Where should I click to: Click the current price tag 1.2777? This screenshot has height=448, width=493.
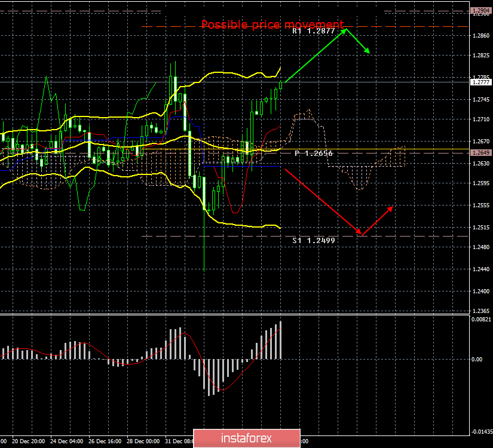pos(480,82)
